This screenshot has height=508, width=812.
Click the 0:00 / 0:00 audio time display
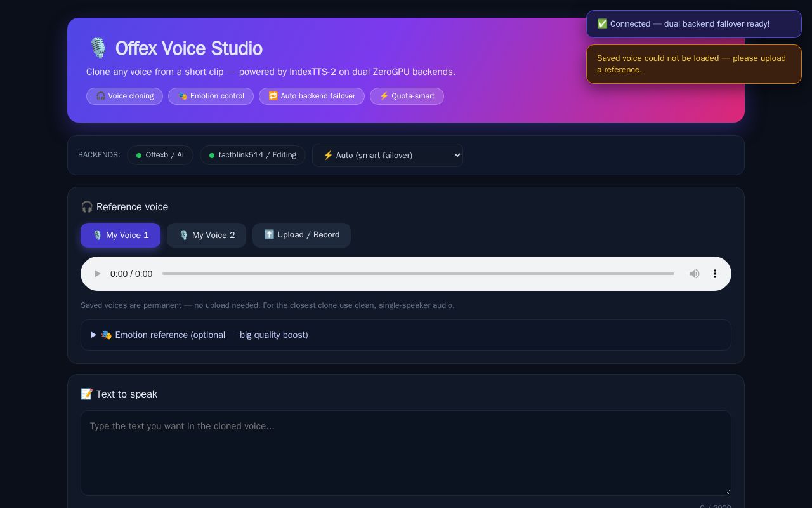coord(131,274)
